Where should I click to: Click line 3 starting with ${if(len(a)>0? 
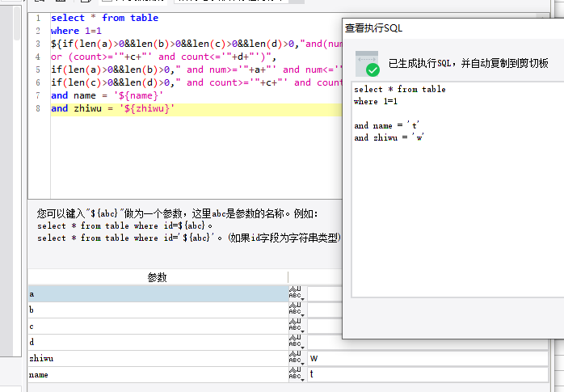[196, 44]
